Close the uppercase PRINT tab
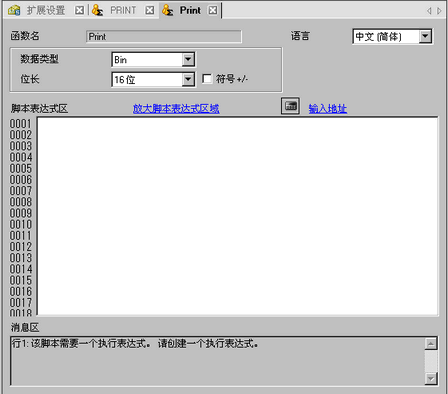Image resolution: width=448 pixels, height=394 pixels. (150, 11)
